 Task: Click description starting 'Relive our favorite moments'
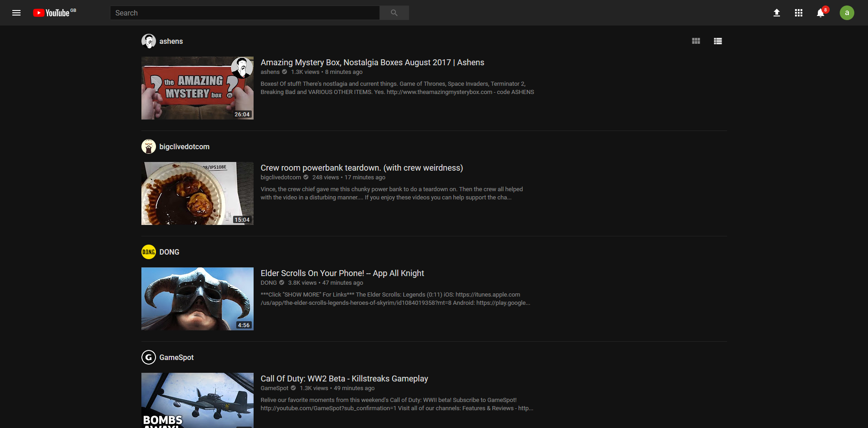pyautogui.click(x=397, y=404)
